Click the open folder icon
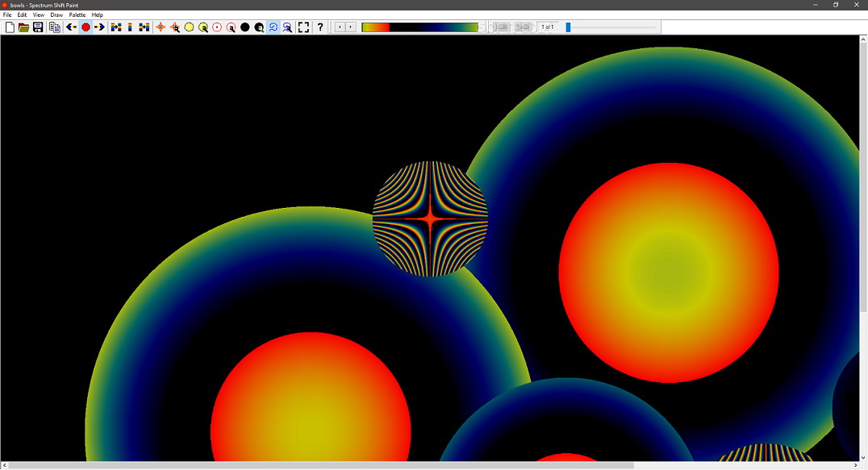 [x=24, y=27]
